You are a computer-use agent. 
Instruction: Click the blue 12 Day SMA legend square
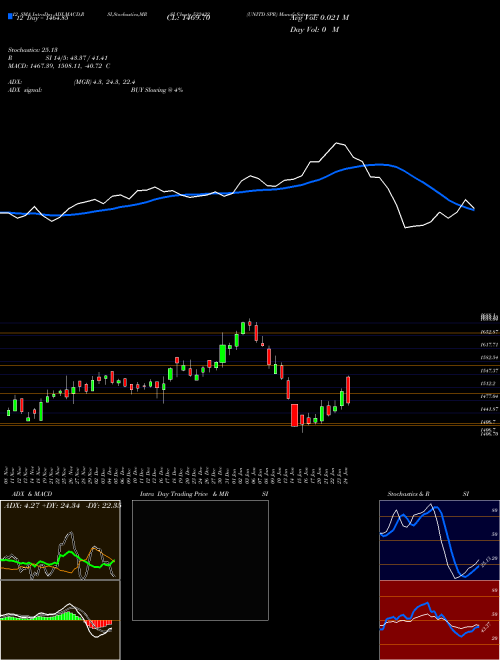(11, 17)
